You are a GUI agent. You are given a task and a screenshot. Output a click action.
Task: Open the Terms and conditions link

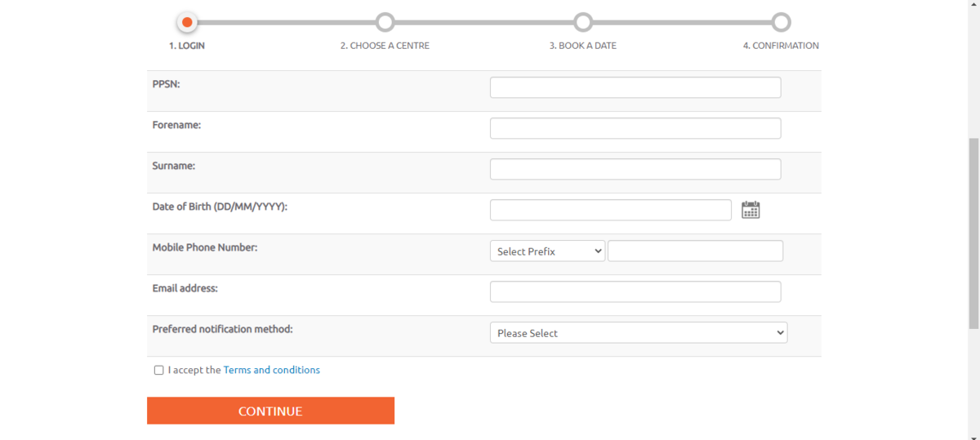(272, 370)
